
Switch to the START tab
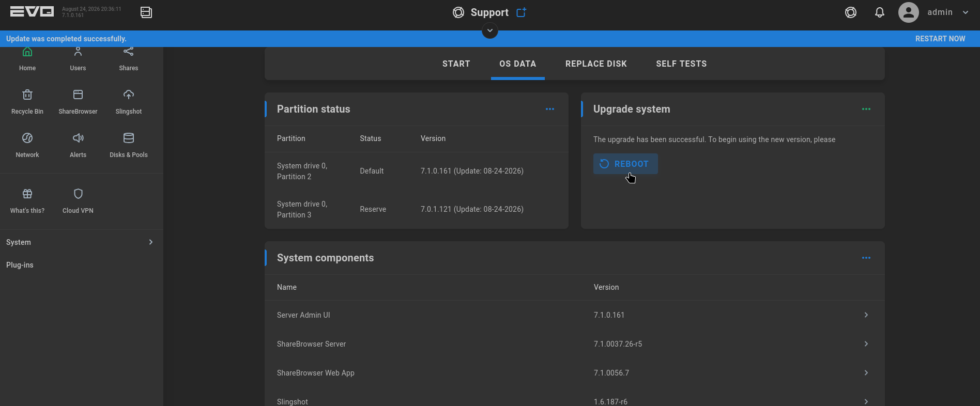(456, 64)
